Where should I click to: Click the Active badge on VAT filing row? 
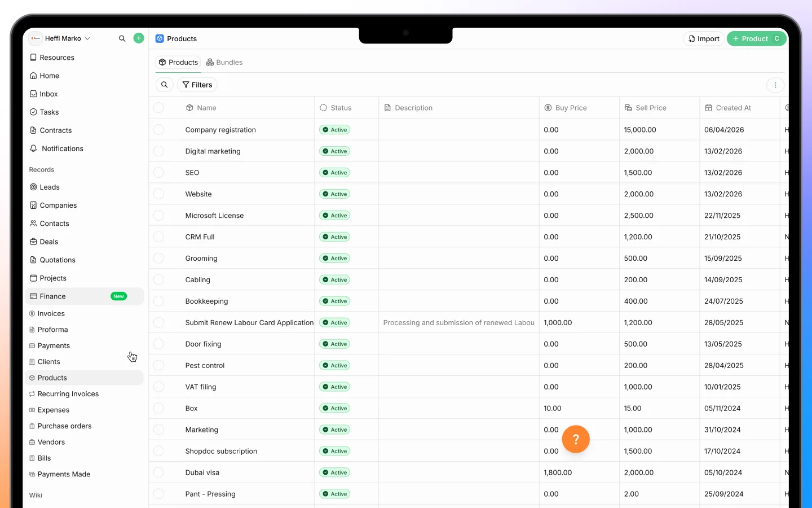pyautogui.click(x=335, y=387)
